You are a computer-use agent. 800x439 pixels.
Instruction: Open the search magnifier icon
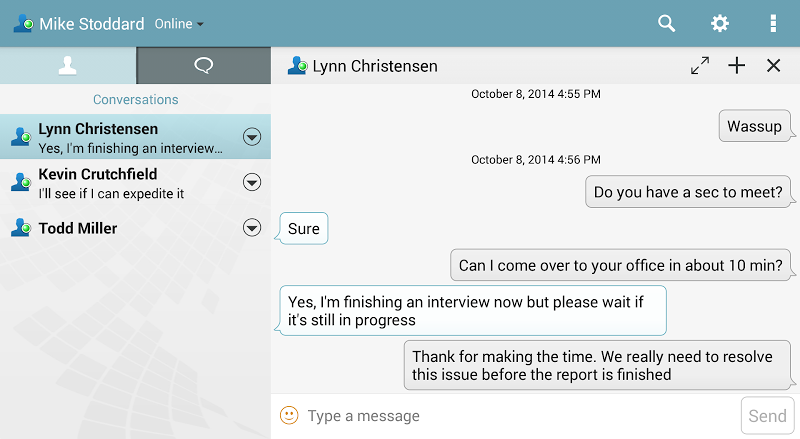click(x=666, y=23)
